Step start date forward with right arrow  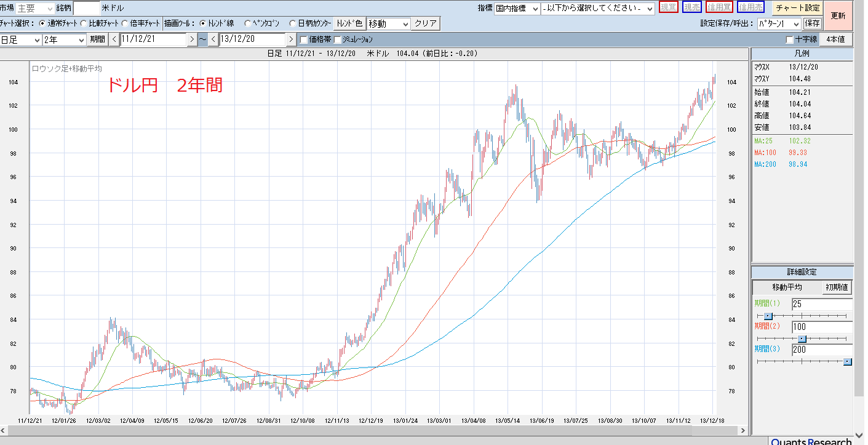coord(192,39)
